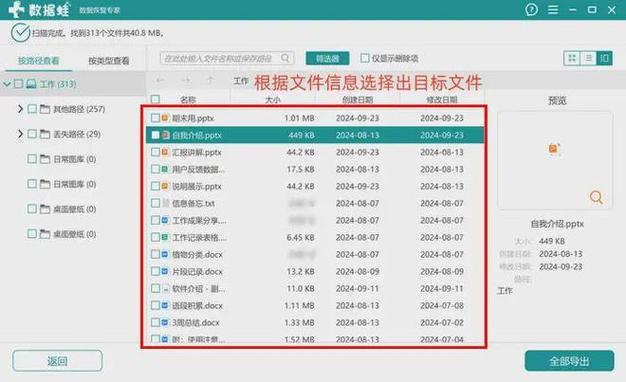Switch to the 按类型查看 tab
Viewport: 626px width, 382px height.
[109, 61]
